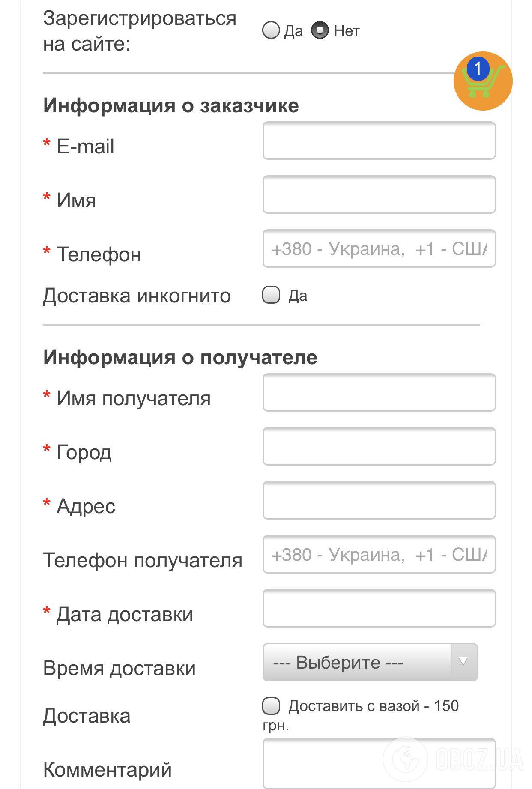Select the Да radio button for registration
This screenshot has width=532, height=789.
[x=270, y=30]
